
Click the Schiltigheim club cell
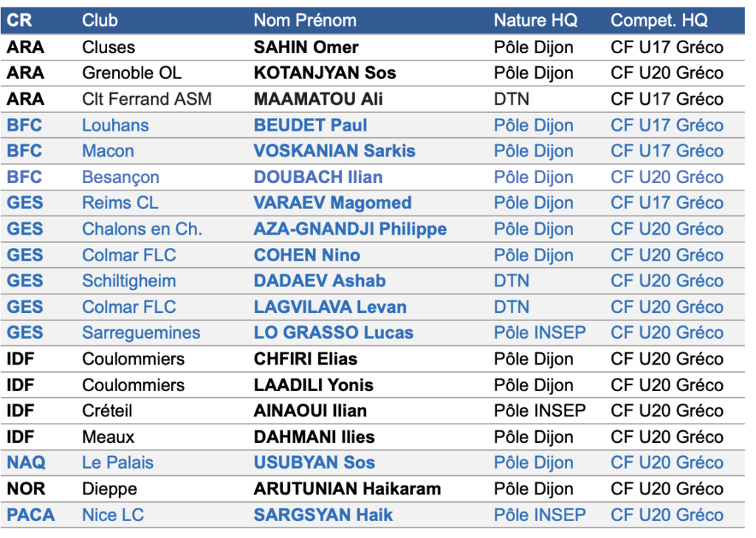click(x=129, y=281)
